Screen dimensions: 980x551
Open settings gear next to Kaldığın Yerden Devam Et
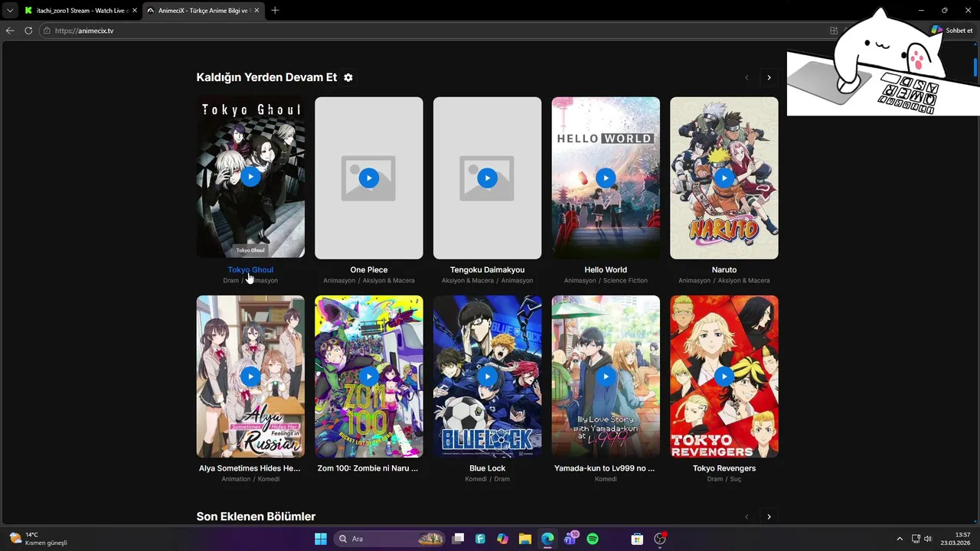point(348,77)
